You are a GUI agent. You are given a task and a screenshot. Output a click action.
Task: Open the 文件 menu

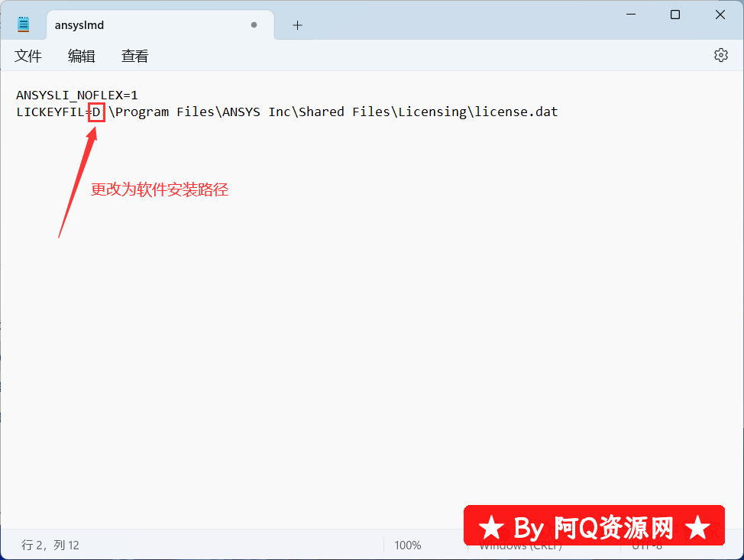click(28, 56)
